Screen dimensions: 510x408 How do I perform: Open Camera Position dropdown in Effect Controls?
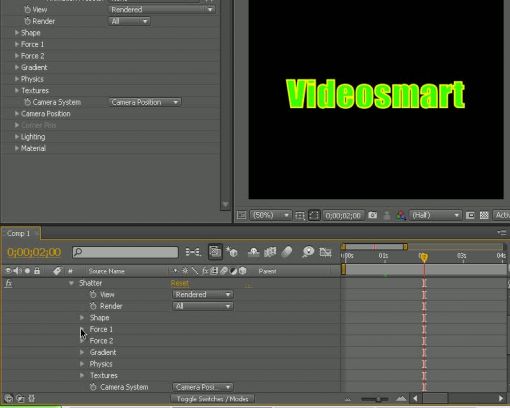click(x=145, y=102)
